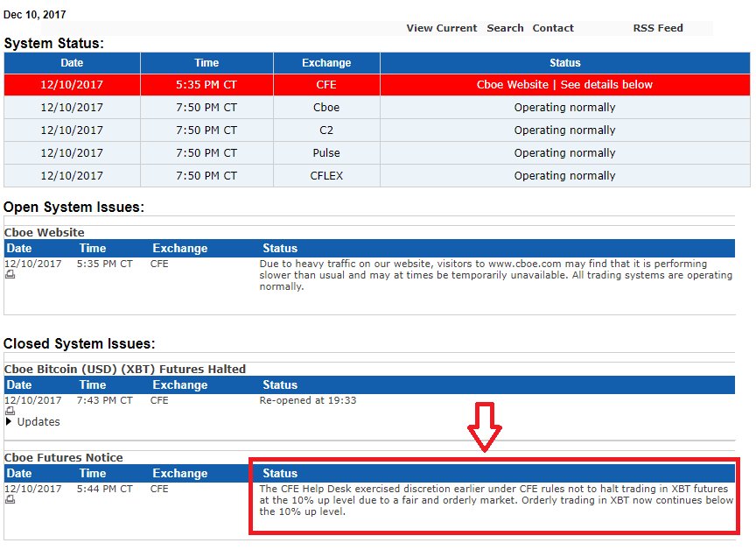Click the 'Closed System Issues:' heading
756x550 pixels.
click(x=79, y=343)
